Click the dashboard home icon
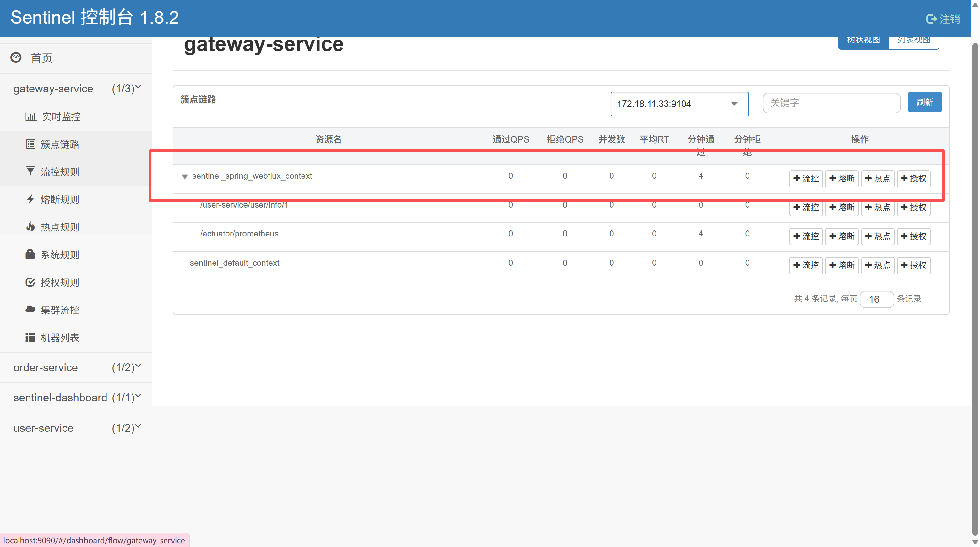The width and height of the screenshot is (980, 547). click(x=16, y=58)
